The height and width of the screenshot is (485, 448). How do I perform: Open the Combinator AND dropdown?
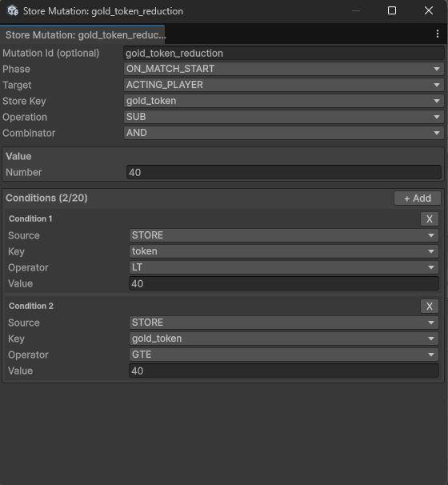283,133
